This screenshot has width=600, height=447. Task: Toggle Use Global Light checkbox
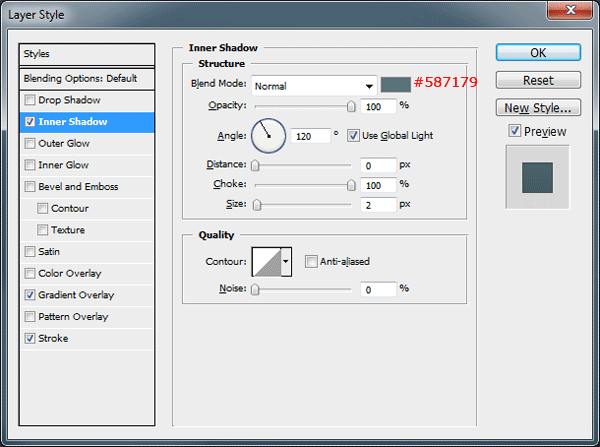click(x=353, y=135)
